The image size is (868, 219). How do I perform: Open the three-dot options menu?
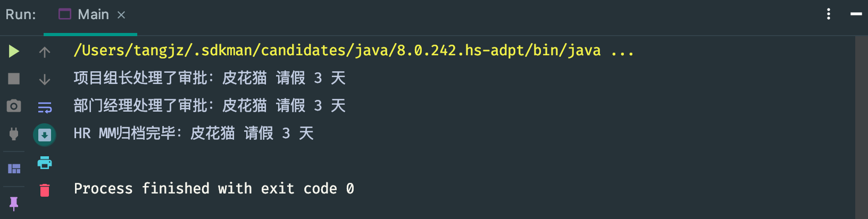tap(829, 14)
